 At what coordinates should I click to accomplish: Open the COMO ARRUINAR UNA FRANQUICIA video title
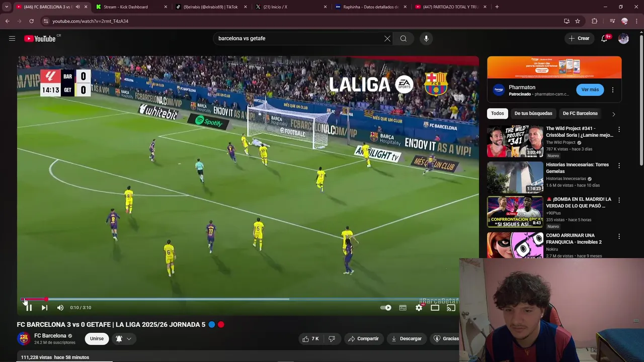(x=574, y=239)
